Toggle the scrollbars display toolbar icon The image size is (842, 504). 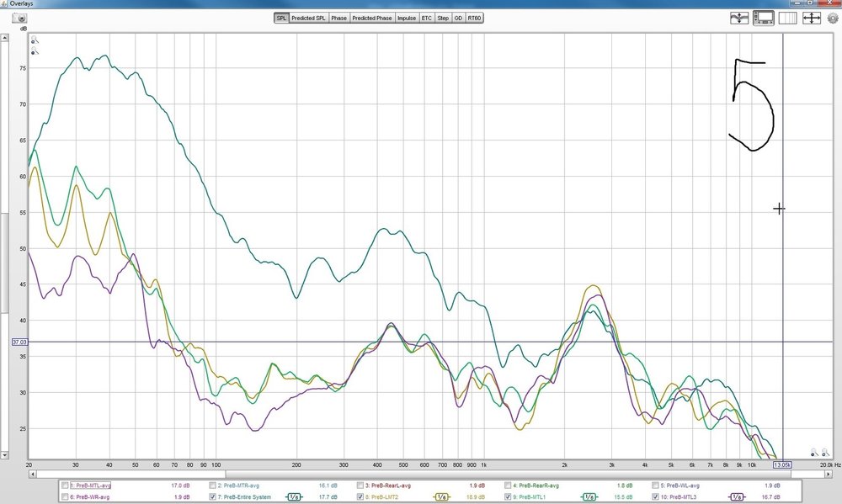pos(764,18)
